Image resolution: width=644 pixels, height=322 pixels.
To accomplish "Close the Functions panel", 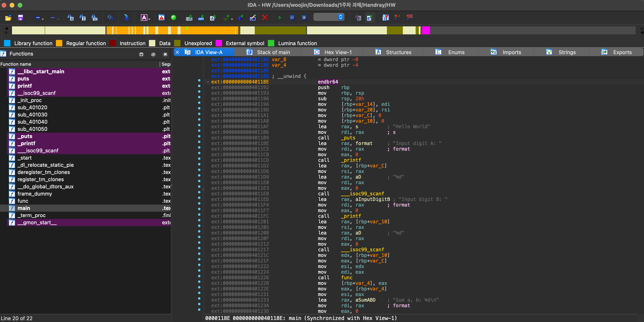I will point(165,54).
